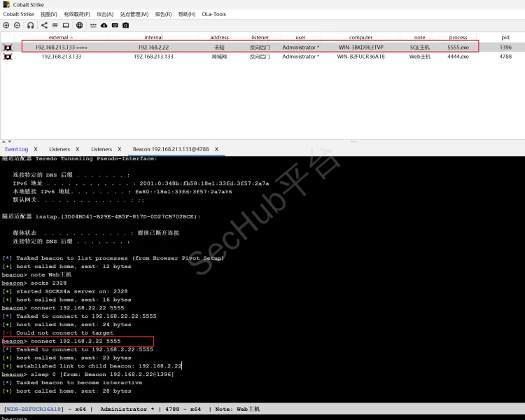
Task: Select process 4444.exe cell
Action: 458,57
